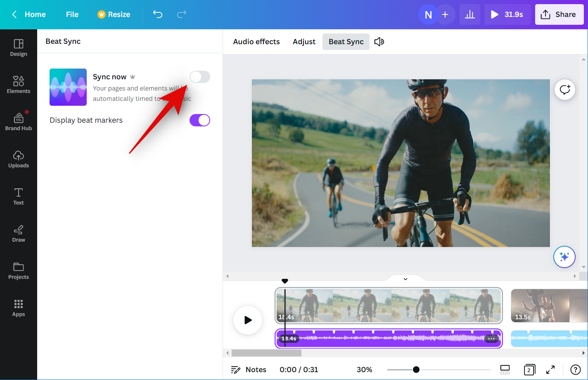Add a comment with the comment icon
The width and height of the screenshot is (588, 380).
click(564, 90)
